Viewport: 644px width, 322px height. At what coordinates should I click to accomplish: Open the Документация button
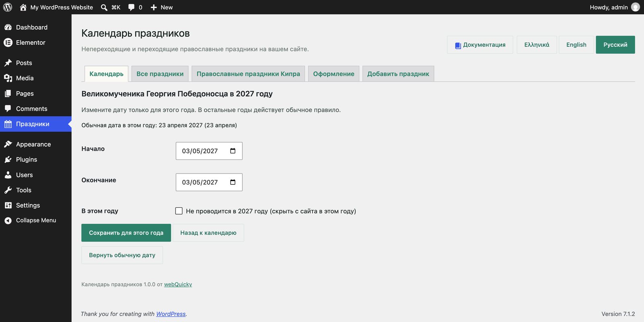(480, 45)
